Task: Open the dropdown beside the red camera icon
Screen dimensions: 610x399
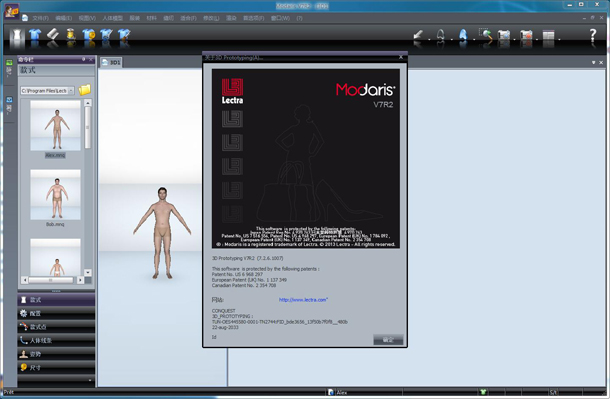Action: (537, 39)
